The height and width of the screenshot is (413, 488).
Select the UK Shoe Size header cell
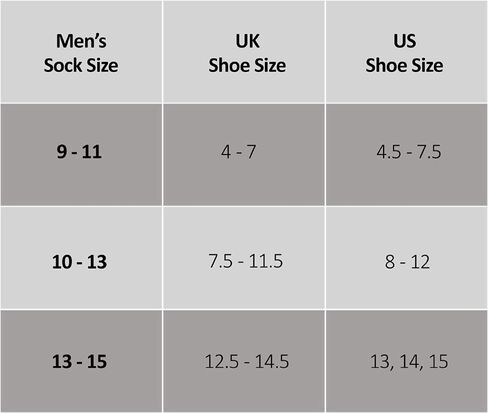(x=244, y=51)
